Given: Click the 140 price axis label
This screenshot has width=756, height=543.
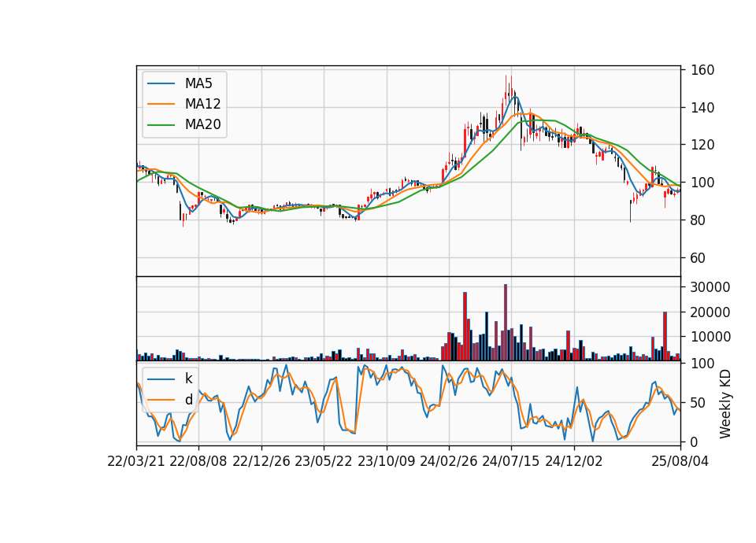Looking at the screenshot, I should 702,108.
